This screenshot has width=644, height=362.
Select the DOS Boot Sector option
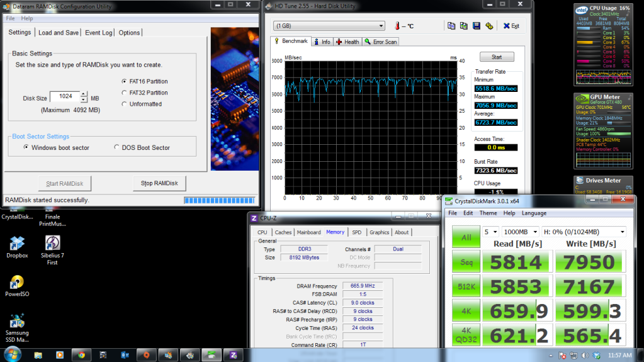[117, 147]
